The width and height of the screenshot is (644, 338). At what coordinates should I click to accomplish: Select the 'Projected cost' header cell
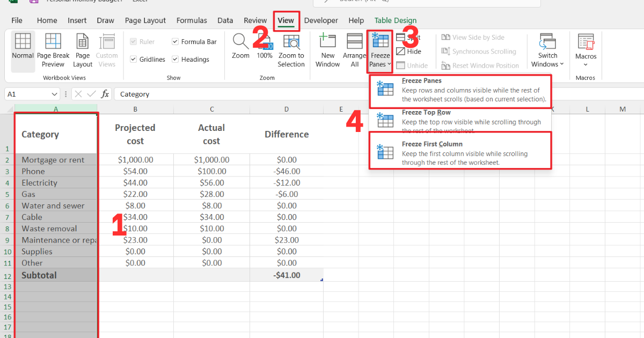(135, 134)
